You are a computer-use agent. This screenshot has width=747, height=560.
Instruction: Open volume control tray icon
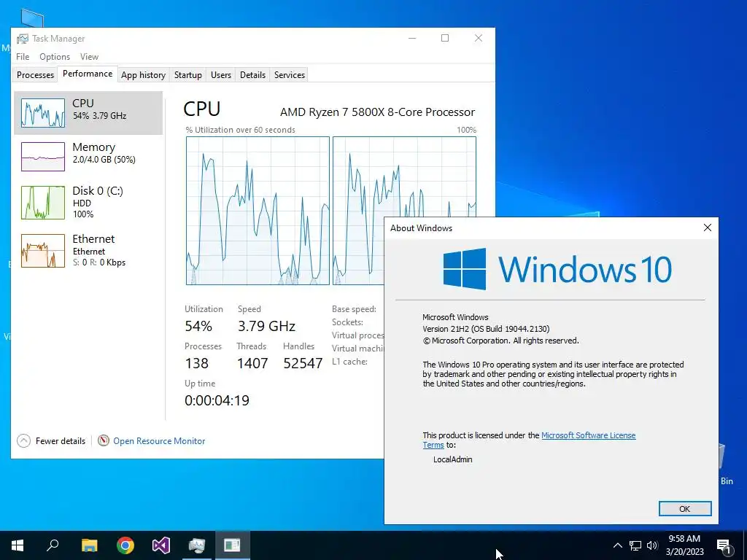coord(652,545)
